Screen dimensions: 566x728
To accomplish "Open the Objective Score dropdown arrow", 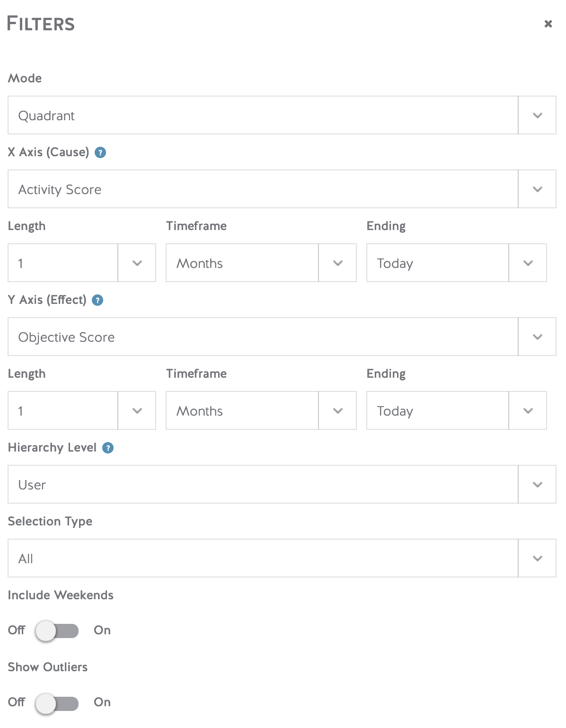I will click(537, 337).
